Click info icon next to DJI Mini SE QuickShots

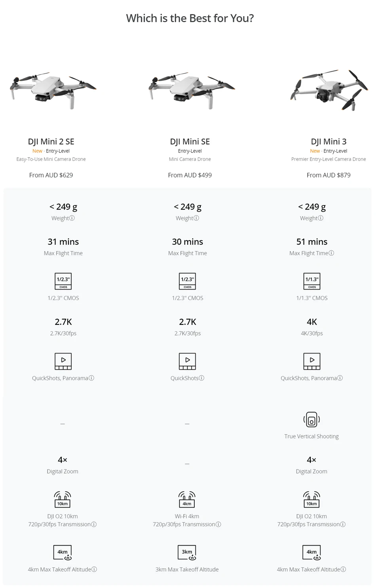(201, 378)
